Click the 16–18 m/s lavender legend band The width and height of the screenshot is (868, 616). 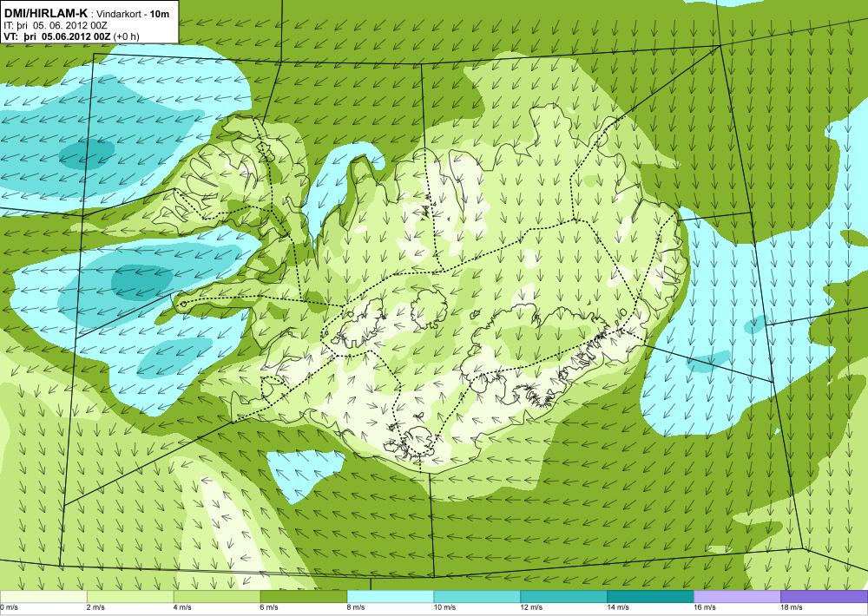[x=737, y=596]
